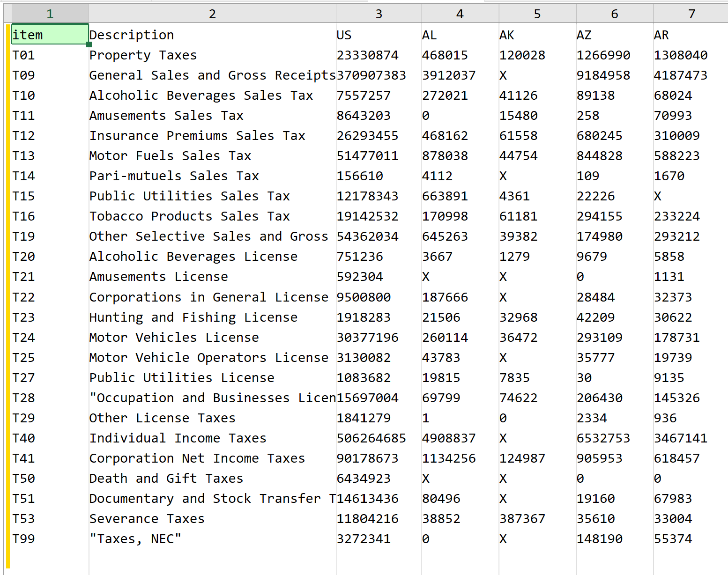Click the 'T01' item cell

[50, 55]
